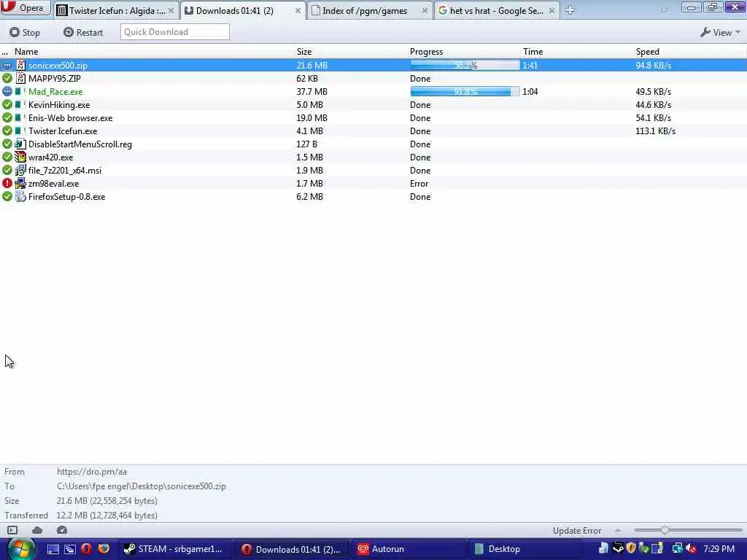This screenshot has height=560, width=747.
Task: Open the View dropdown menu
Action: pos(720,32)
